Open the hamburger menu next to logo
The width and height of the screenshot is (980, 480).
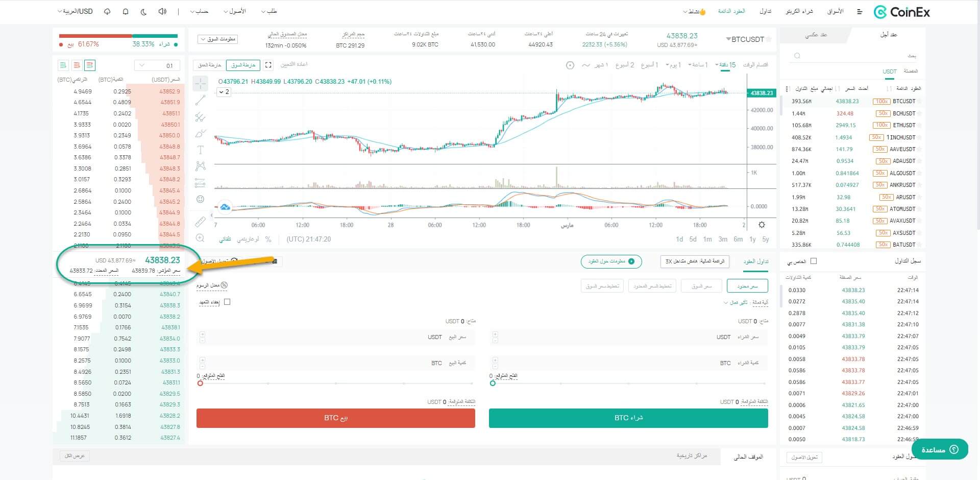click(x=860, y=11)
